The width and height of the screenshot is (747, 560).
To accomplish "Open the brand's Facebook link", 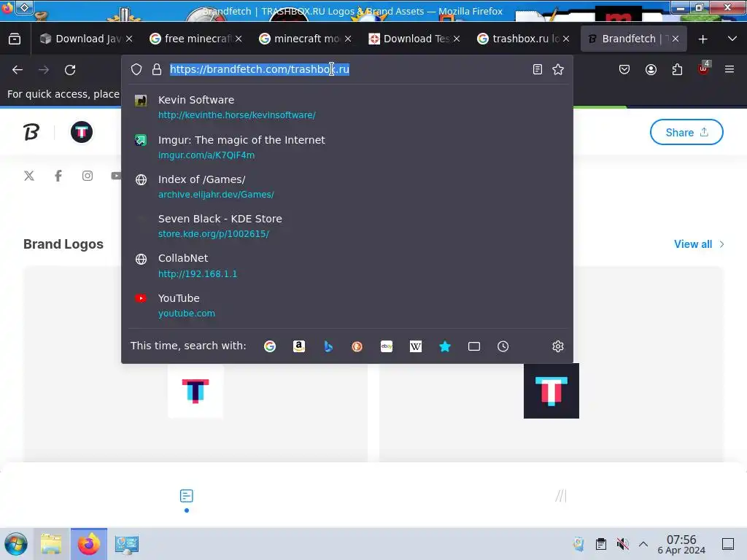I will point(58,176).
